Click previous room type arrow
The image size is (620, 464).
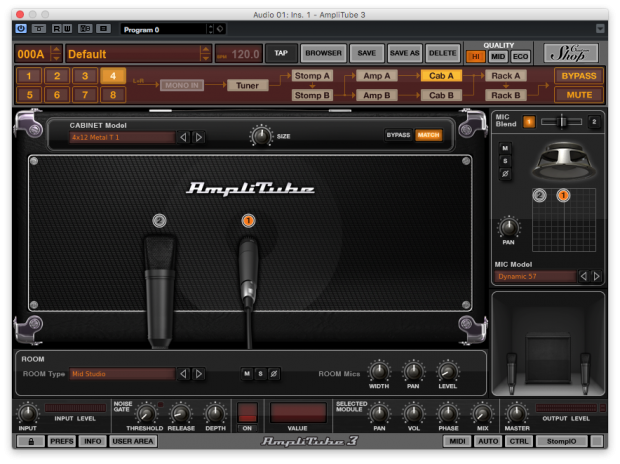183,374
